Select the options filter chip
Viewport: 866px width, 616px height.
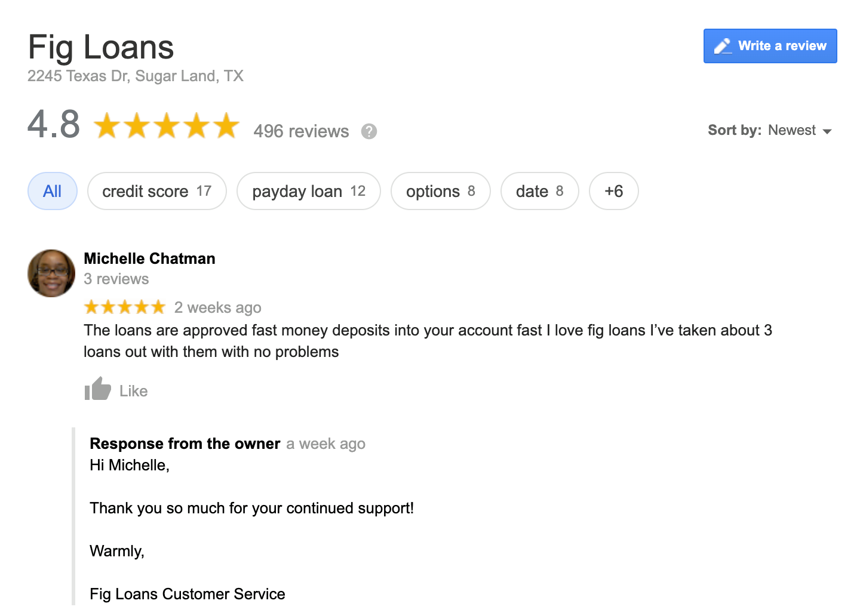click(x=441, y=191)
